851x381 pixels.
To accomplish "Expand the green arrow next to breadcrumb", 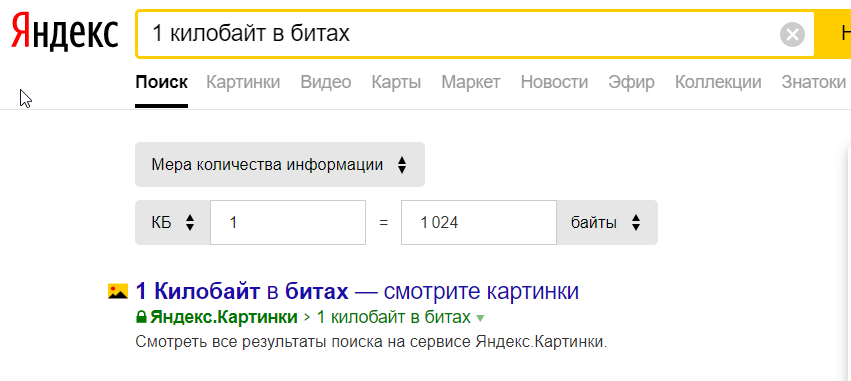I will tap(479, 318).
